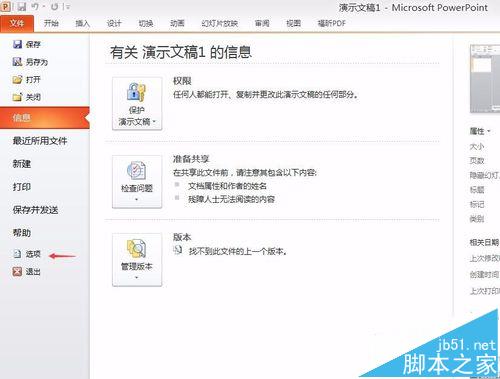Click the PowerPoint app icon in title bar
500x379 pixels.
tap(6, 6)
